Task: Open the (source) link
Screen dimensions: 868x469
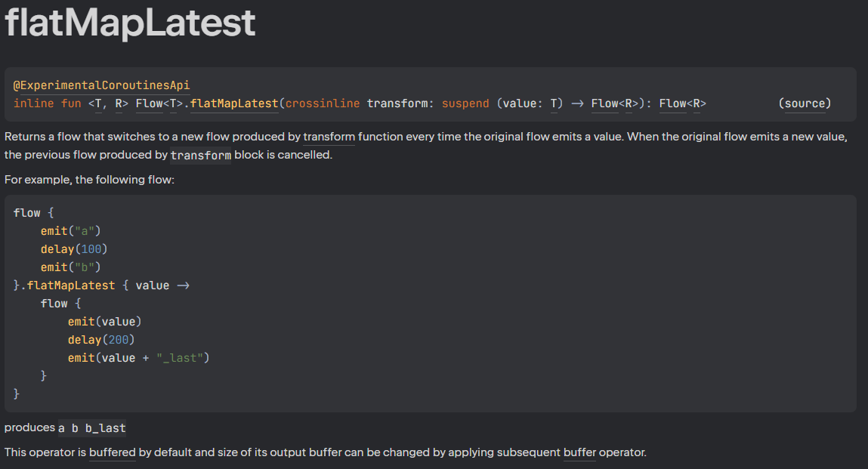Action: point(805,103)
